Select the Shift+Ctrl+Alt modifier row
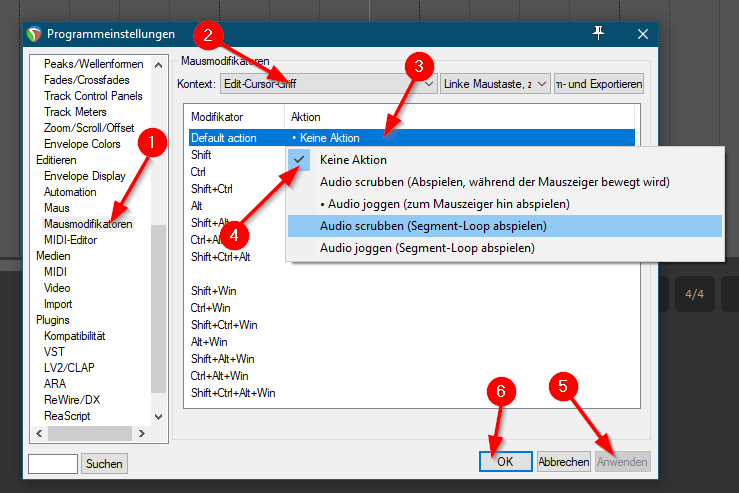Screen dimensions: 739x493 pos(220,256)
